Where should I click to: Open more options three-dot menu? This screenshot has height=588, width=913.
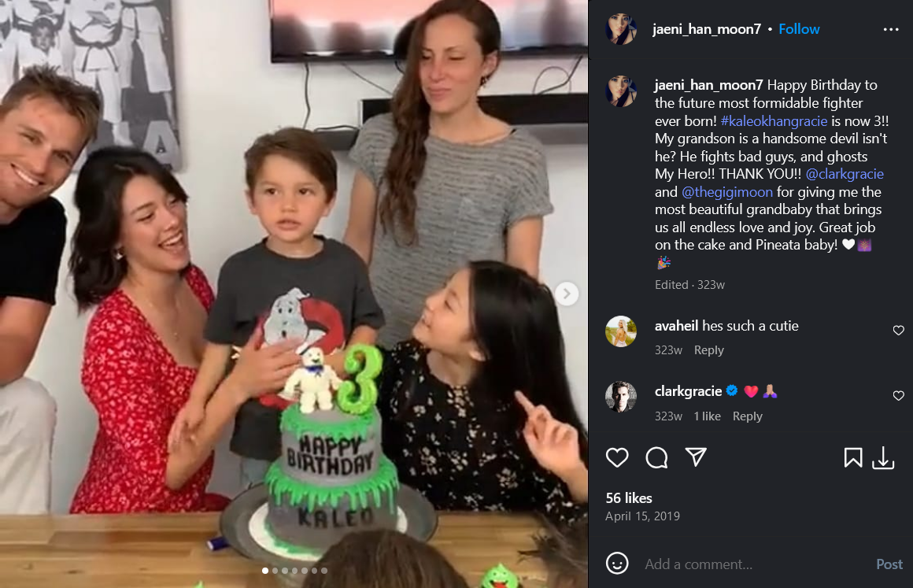point(891,29)
